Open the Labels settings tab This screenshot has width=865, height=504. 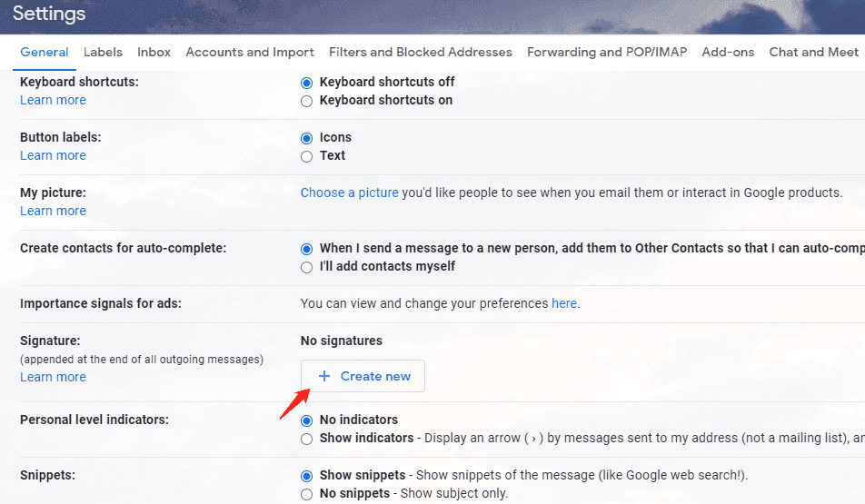click(x=103, y=52)
